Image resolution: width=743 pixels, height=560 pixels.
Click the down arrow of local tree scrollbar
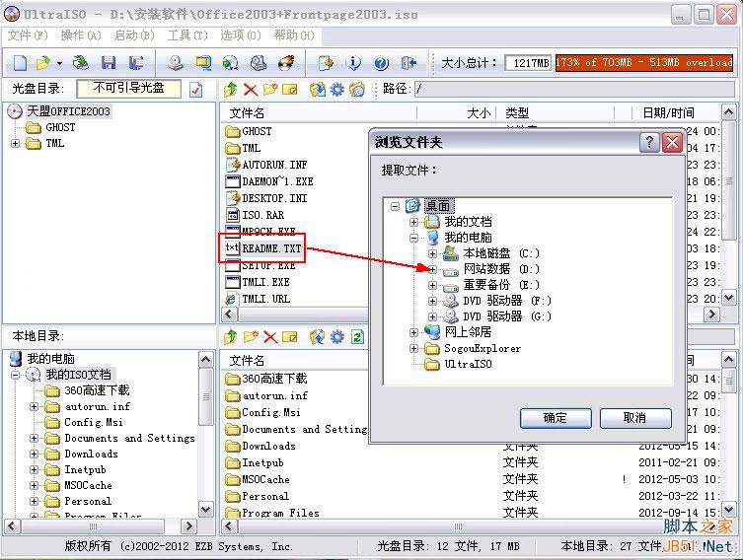coord(205,509)
